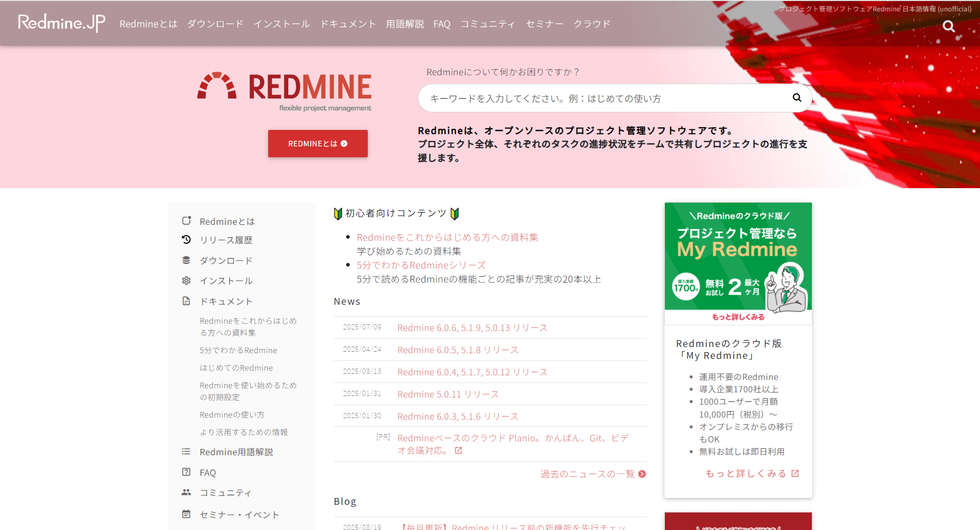Click the search submit icon in keyword field
The image size is (980, 530).
point(796,97)
